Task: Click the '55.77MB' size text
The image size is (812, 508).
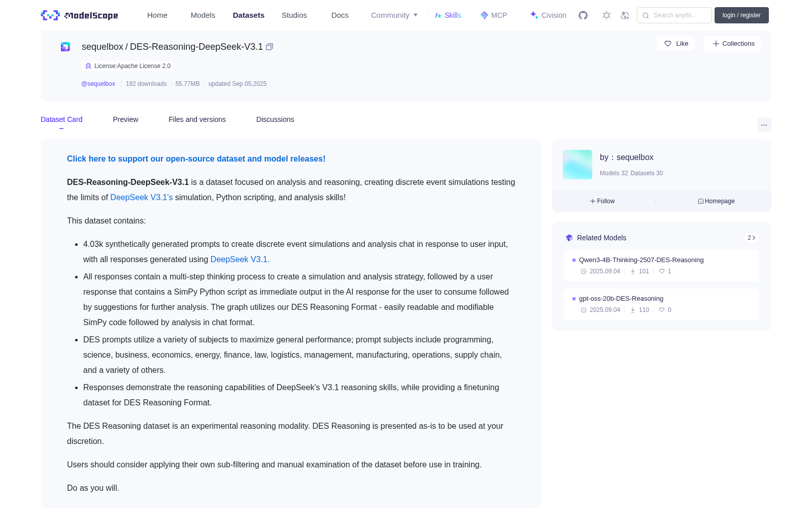Action: tap(188, 84)
